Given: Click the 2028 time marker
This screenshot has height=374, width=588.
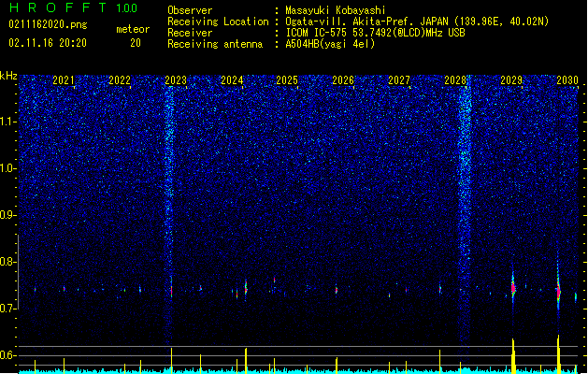Looking at the screenshot, I should 455,80.
